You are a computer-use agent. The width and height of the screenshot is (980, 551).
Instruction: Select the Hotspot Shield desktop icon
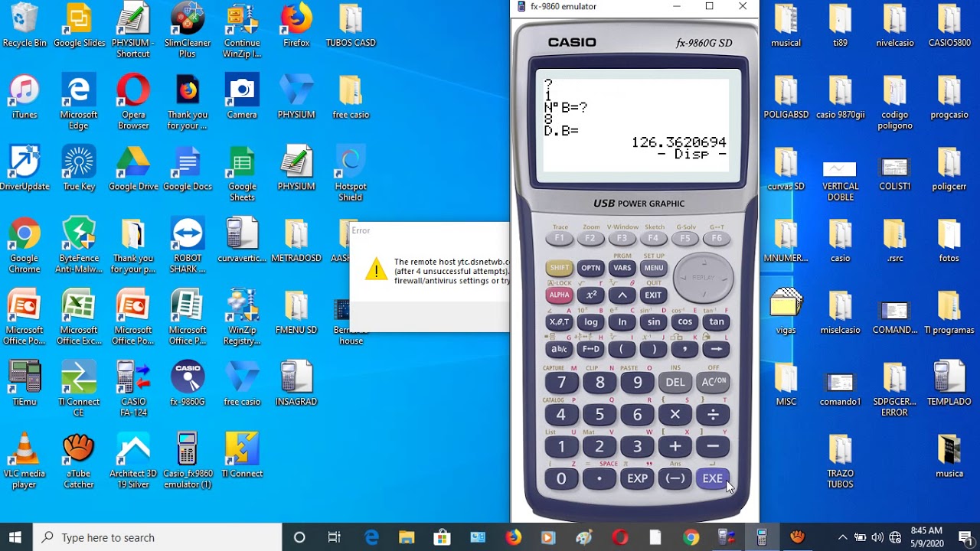pyautogui.click(x=351, y=174)
